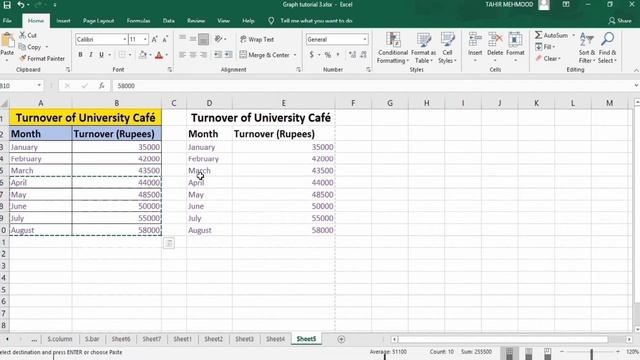Open the General number format dropdown
640x360 pixels.
[x=364, y=39]
